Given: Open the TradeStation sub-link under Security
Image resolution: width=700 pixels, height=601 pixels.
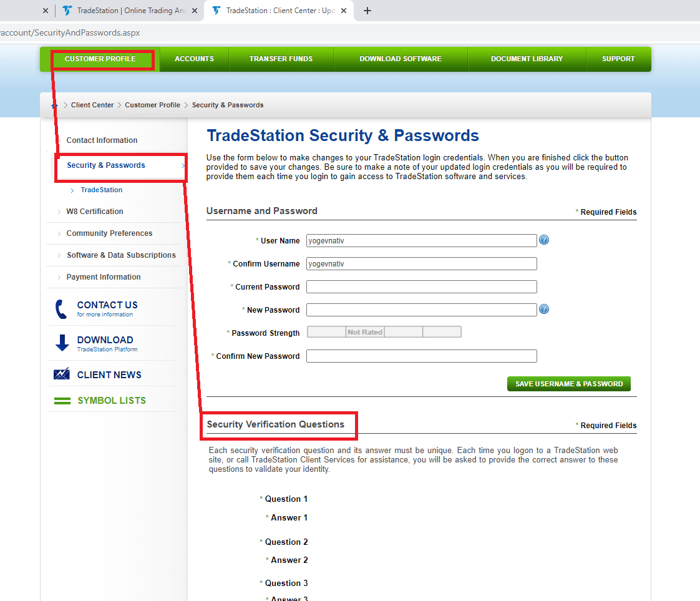Looking at the screenshot, I should coord(102,190).
